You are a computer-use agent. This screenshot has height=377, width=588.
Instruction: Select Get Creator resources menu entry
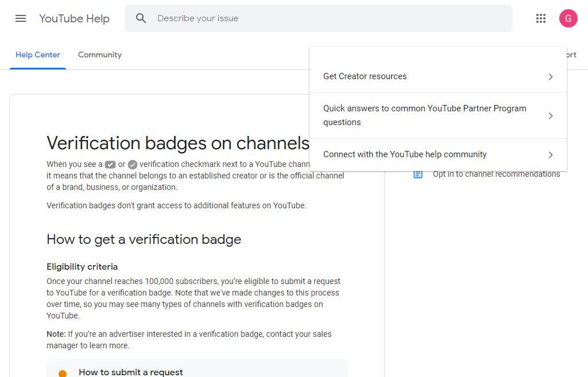(438, 76)
